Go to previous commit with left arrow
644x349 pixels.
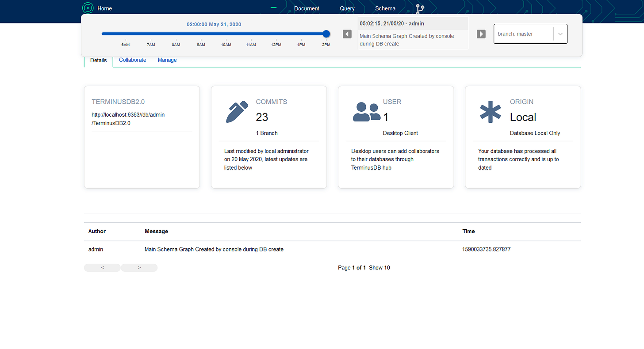tap(347, 34)
